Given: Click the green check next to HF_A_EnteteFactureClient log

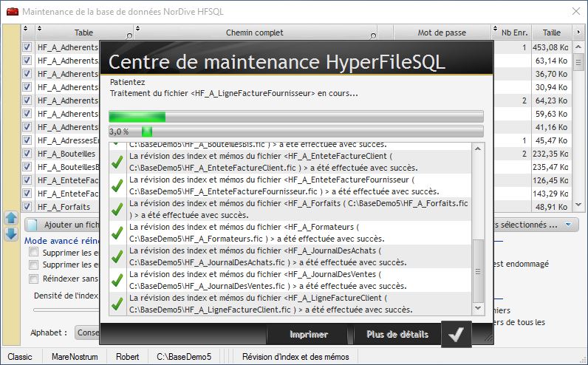Looking at the screenshot, I should [117, 162].
